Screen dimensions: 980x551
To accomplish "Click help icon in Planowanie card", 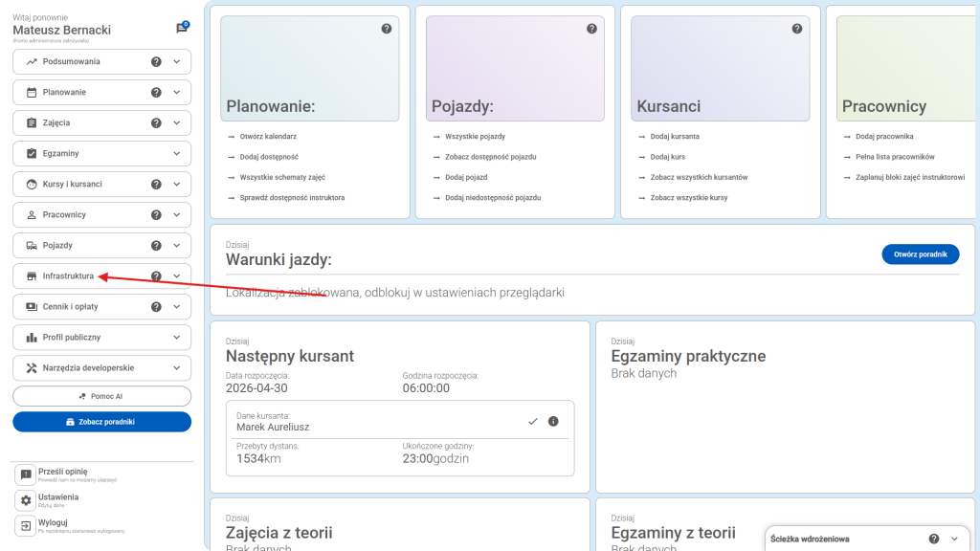I will click(387, 29).
